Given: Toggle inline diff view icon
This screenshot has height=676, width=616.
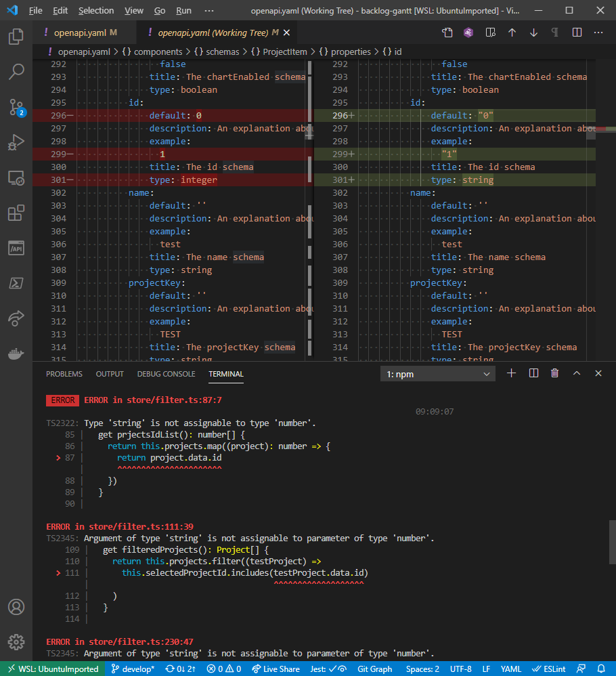Looking at the screenshot, I should click(x=577, y=33).
